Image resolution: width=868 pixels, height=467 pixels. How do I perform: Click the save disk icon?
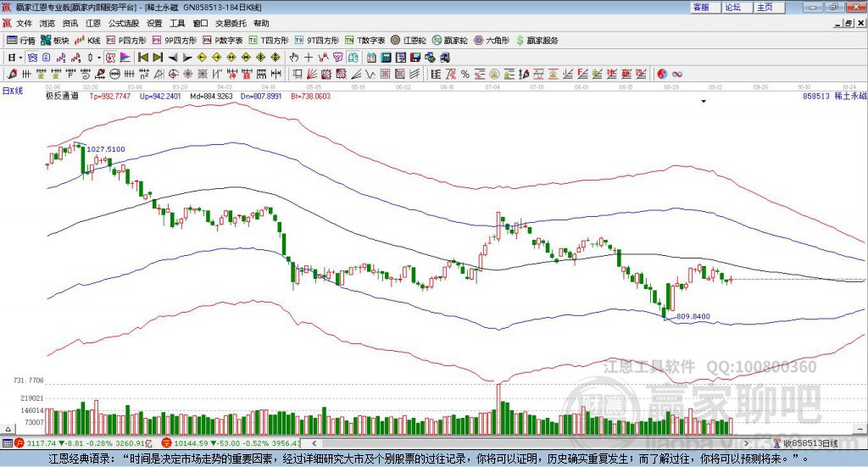pyautogui.click(x=415, y=58)
